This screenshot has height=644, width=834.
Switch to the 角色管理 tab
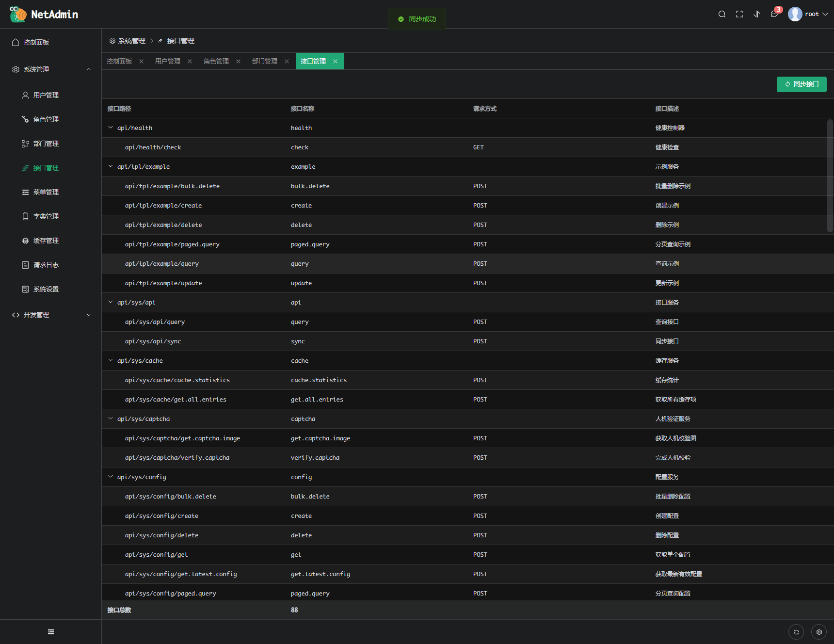click(x=216, y=61)
